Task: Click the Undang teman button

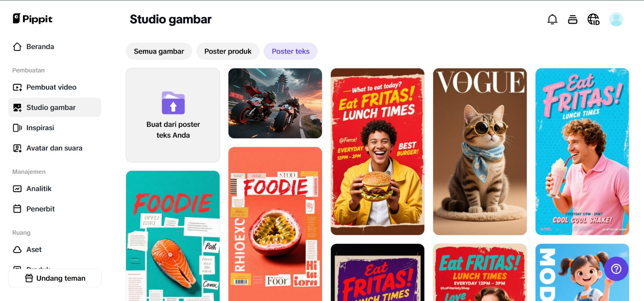Action: (x=55, y=278)
